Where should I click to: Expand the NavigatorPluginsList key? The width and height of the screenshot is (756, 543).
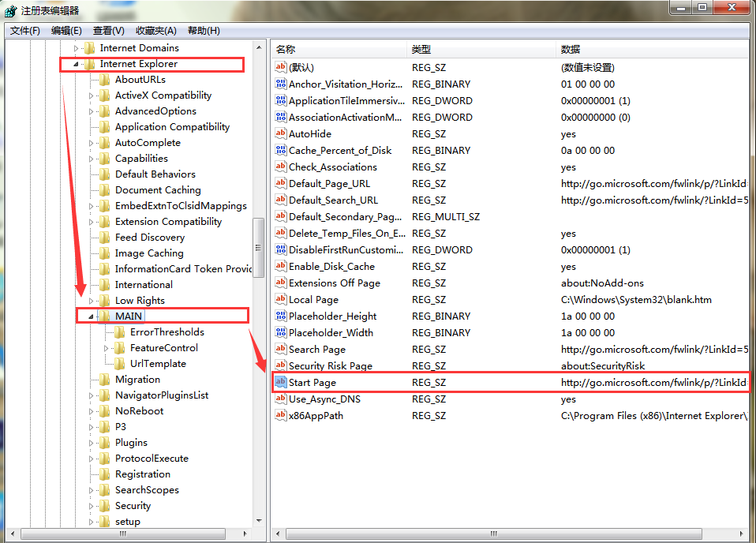(x=91, y=395)
